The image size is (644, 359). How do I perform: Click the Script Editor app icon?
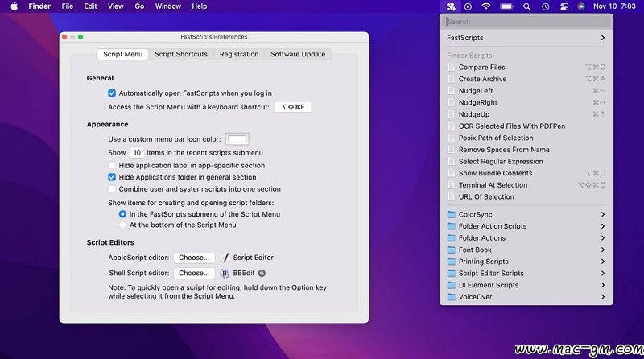(225, 258)
